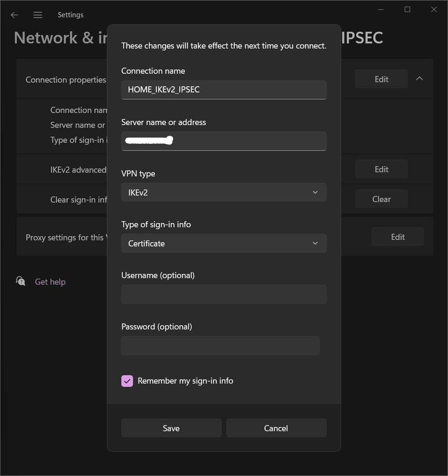Collapse the Connection properties section chevron
Viewport: 448px width, 476px height.
419,78
